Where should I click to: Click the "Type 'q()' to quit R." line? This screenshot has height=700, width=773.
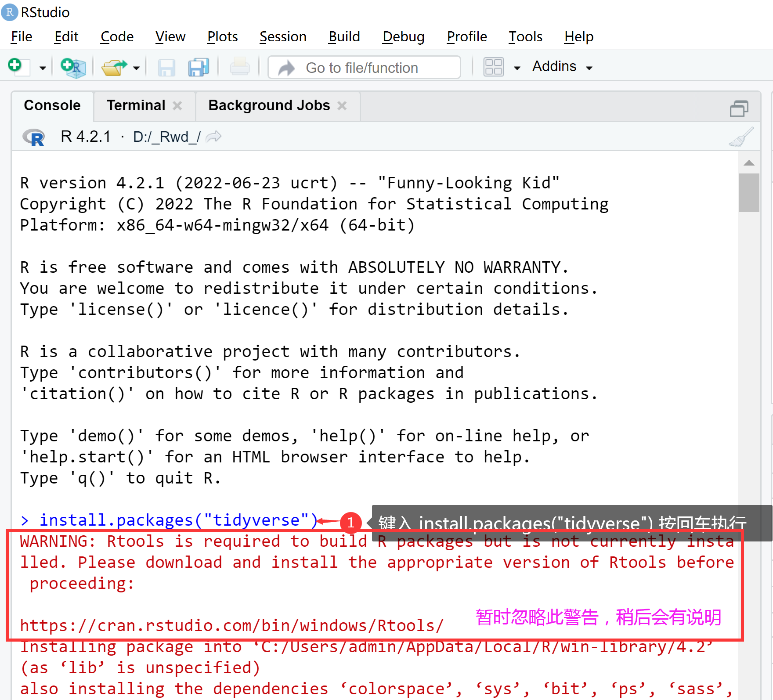(x=120, y=478)
